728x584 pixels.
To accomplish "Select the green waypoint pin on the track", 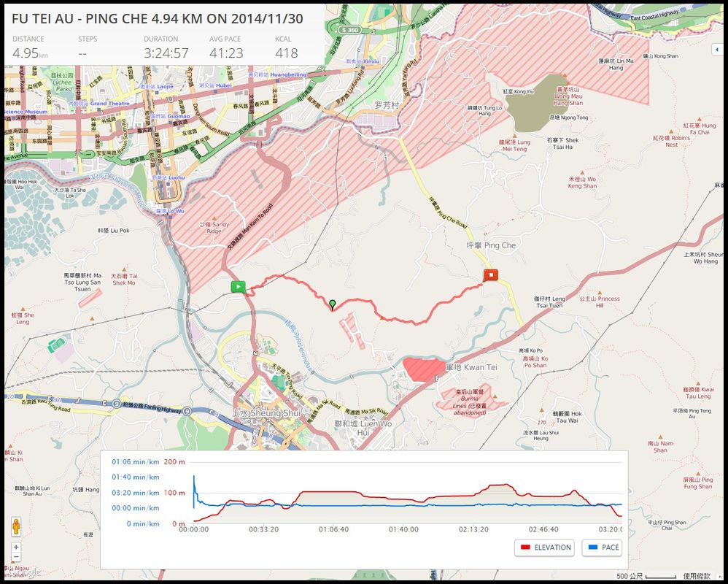I will [333, 304].
